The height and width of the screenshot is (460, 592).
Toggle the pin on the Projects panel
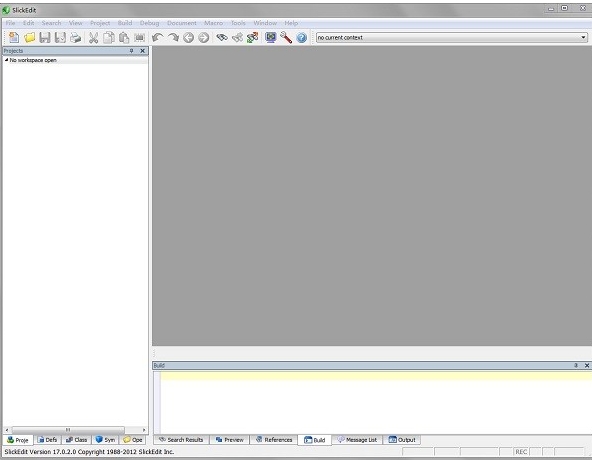point(131,51)
